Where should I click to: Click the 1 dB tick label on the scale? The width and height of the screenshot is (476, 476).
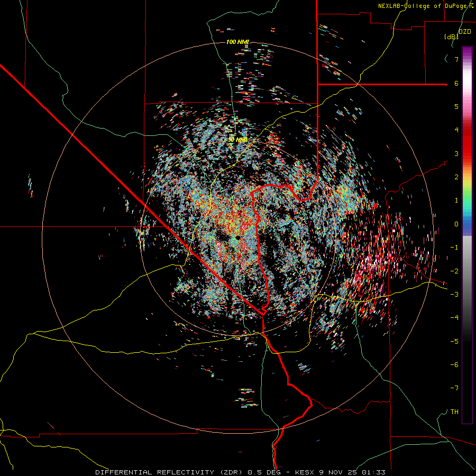456,200
